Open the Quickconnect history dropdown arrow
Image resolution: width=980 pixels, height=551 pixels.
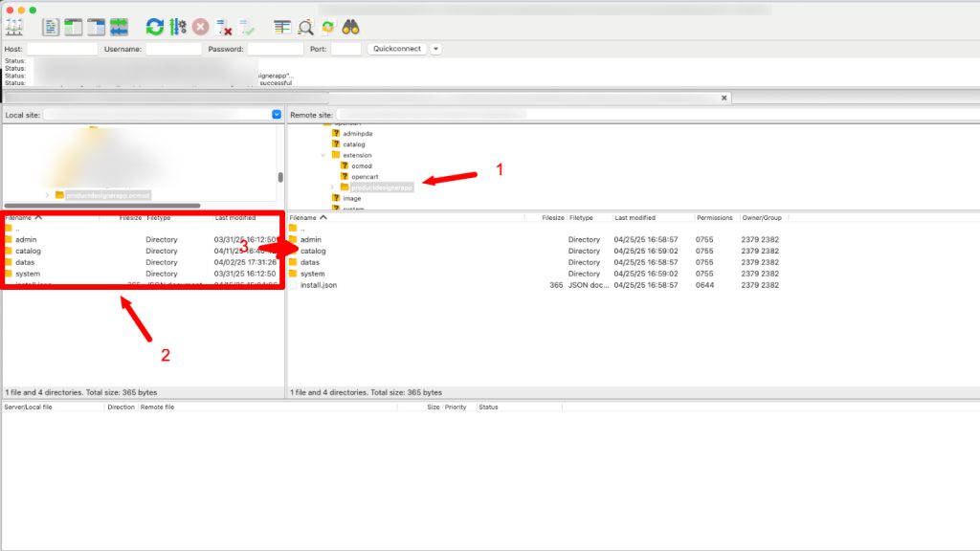click(x=435, y=49)
